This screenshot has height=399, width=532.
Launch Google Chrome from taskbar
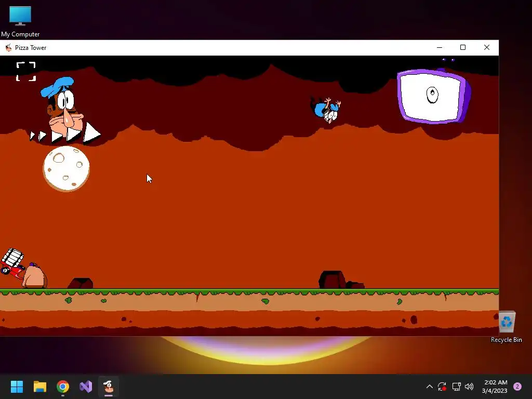tap(63, 387)
